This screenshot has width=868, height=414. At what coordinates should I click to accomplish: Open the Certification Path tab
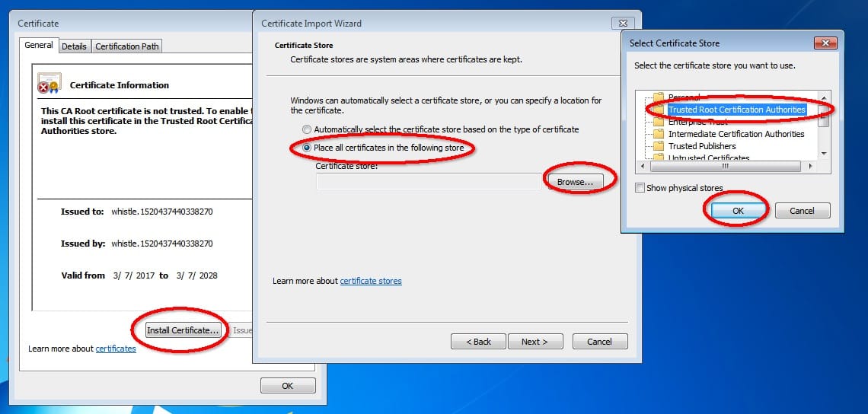coord(127,46)
